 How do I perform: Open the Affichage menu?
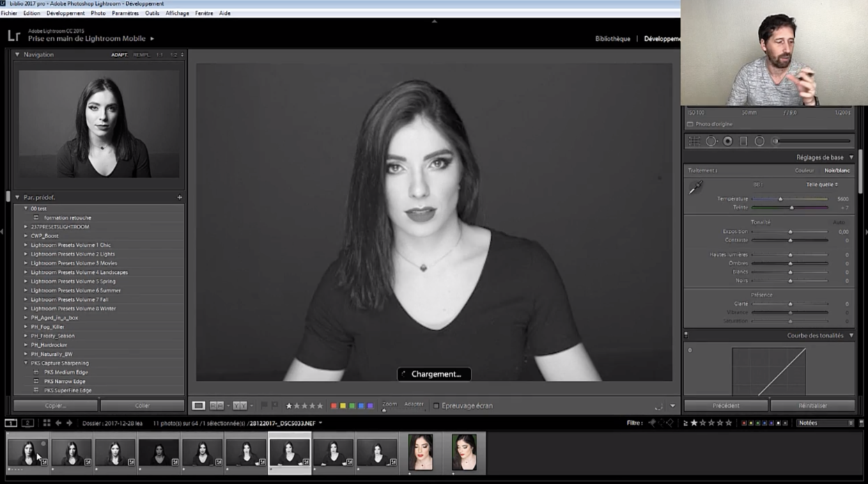(x=177, y=13)
